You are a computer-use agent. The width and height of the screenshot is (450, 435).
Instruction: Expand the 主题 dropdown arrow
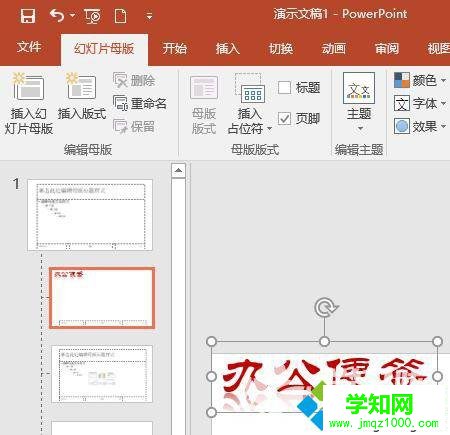(360, 128)
